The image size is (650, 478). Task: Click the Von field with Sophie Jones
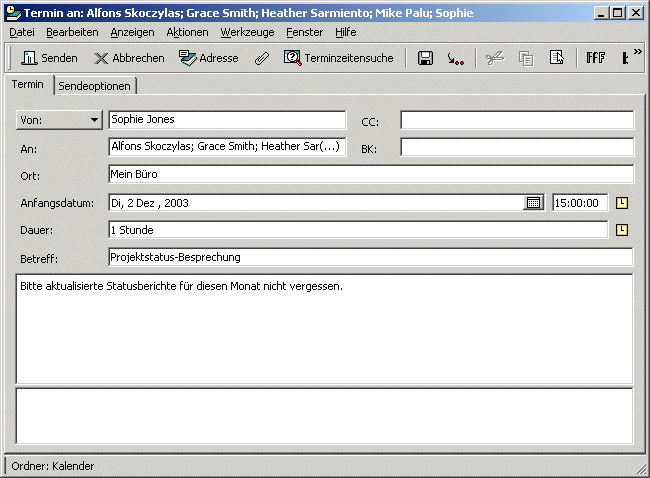[227, 120]
